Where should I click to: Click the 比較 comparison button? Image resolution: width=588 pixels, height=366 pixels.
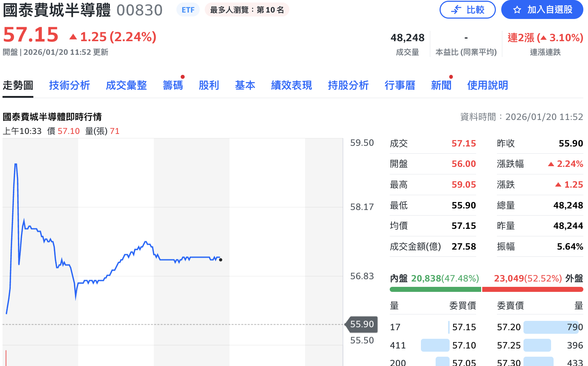click(x=468, y=10)
